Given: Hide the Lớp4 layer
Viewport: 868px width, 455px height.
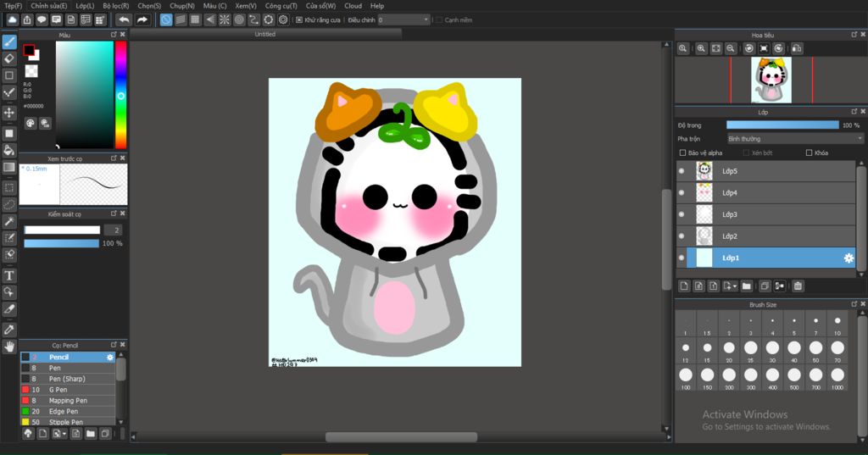Looking at the screenshot, I should point(682,192).
